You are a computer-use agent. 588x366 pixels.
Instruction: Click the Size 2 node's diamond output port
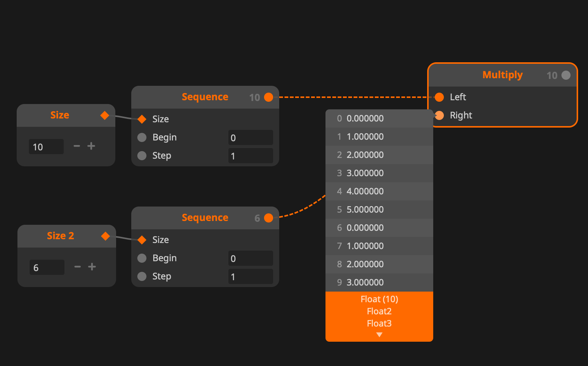[105, 236]
